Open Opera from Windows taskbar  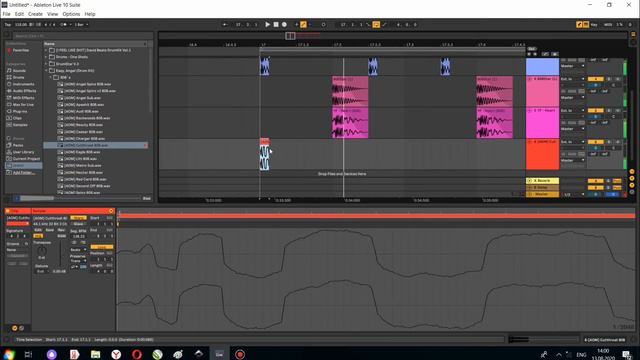tap(137, 354)
